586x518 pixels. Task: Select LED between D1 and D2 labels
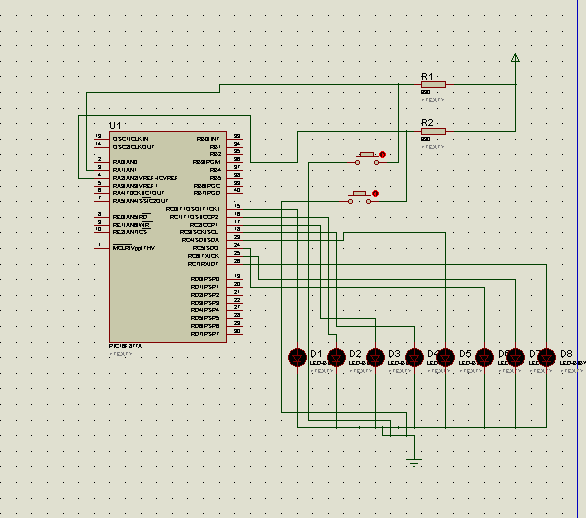[336, 357]
